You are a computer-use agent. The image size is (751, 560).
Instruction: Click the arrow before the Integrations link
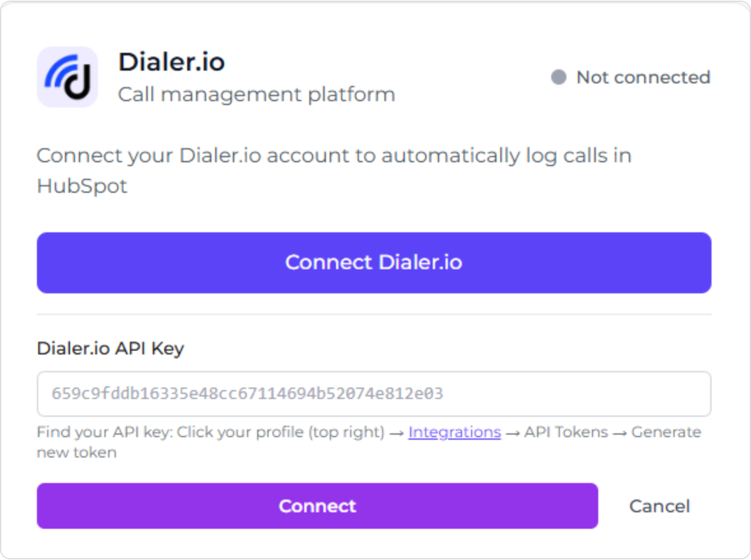pos(397,433)
